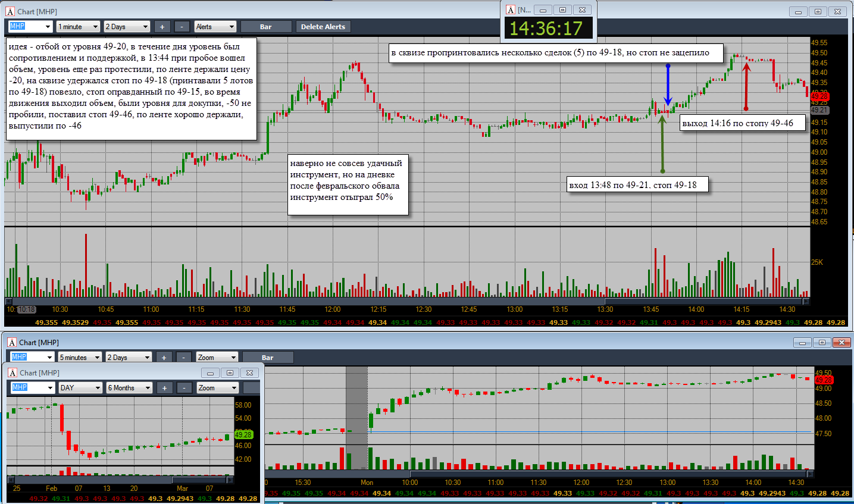Click the DAY chart bottom time scrollbar
Viewport: 854px width, 504px height.
coord(121,480)
